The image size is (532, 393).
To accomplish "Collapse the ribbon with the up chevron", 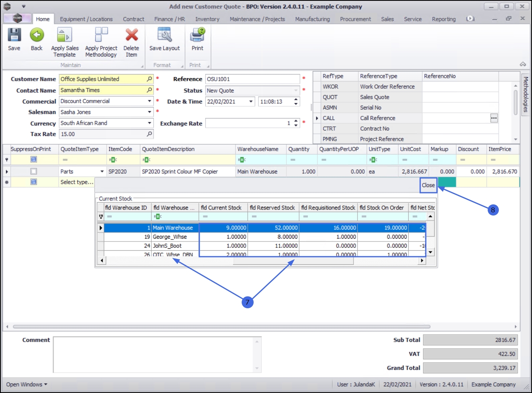I will (x=523, y=64).
